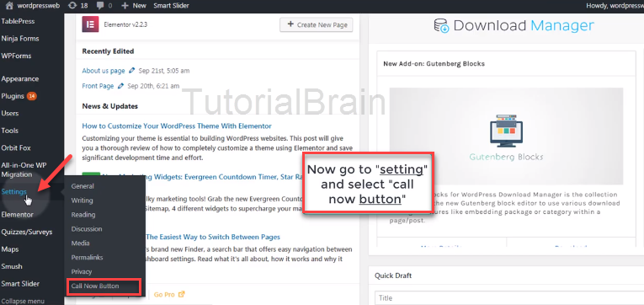Image resolution: width=644 pixels, height=305 pixels.
Task: Click the plus New icon in admin bar
Action: click(125, 6)
